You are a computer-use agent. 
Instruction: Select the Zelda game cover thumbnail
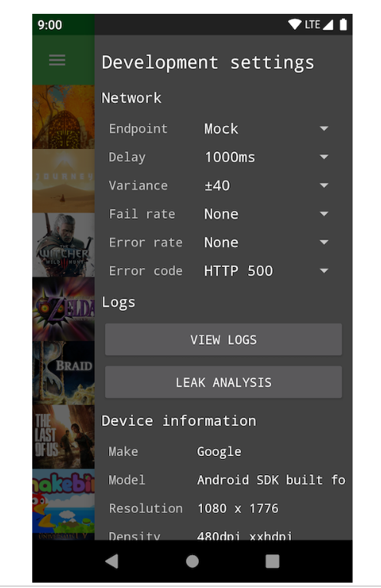[64, 309]
